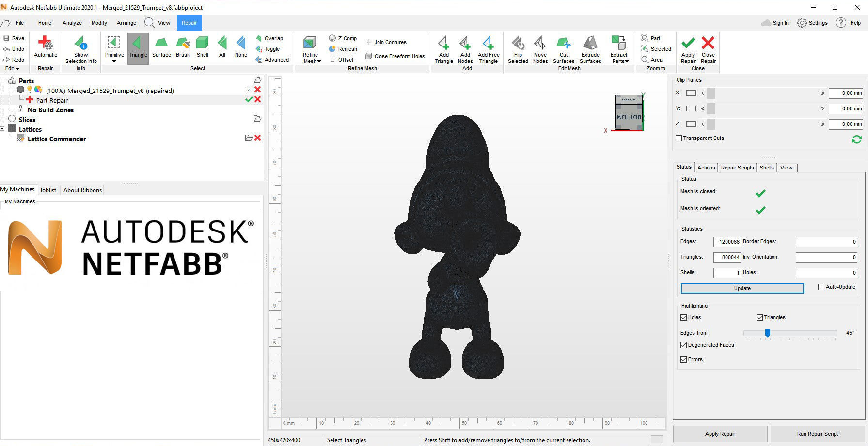Click bottom Apply Repair button

(x=720, y=434)
